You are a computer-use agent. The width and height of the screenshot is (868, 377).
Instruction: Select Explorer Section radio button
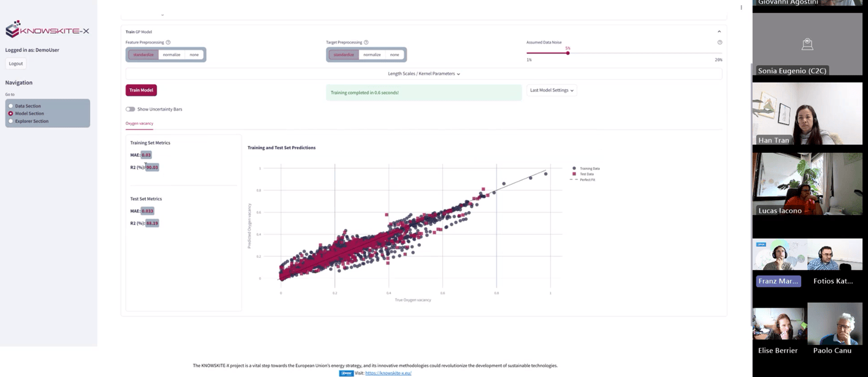tap(11, 121)
